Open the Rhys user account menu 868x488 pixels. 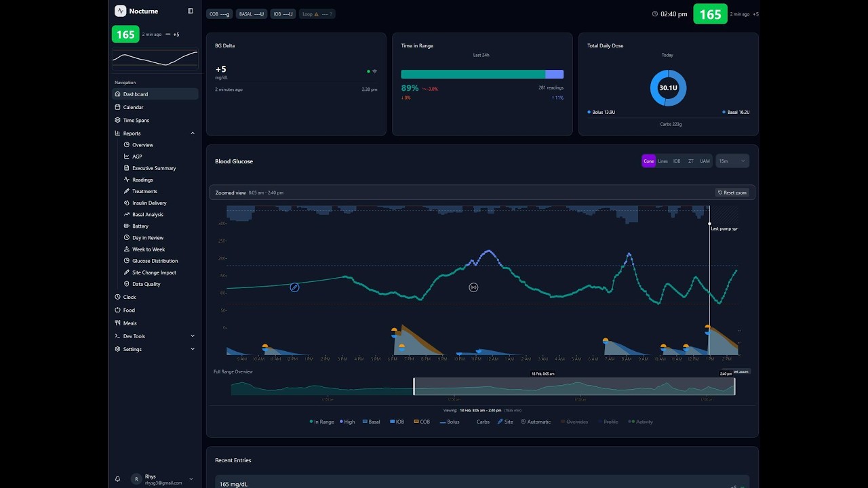[x=162, y=479]
